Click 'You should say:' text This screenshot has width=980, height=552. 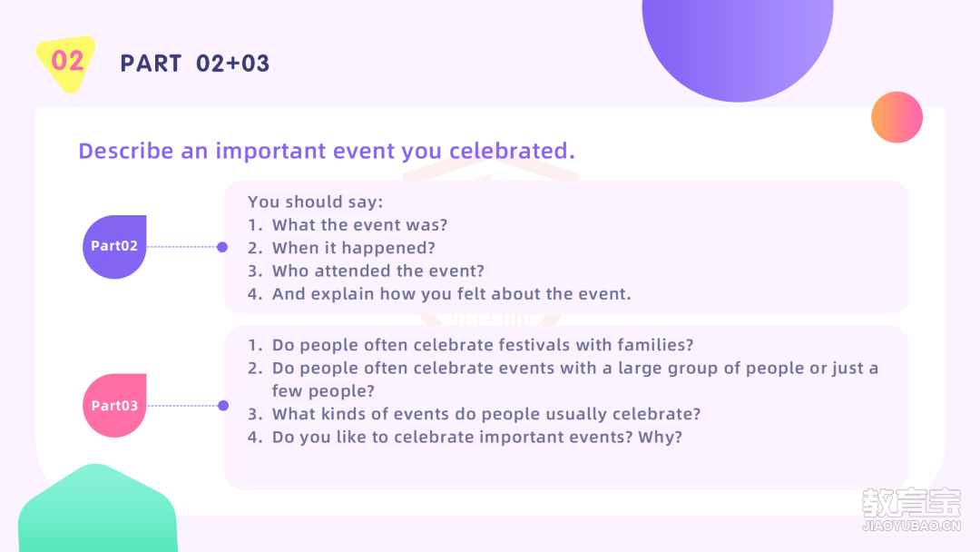(x=316, y=202)
